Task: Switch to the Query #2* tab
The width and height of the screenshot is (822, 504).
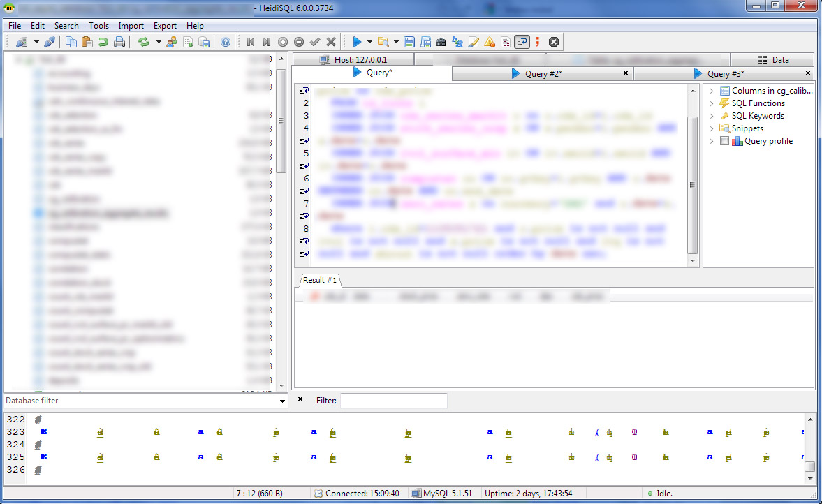Action: (543, 74)
